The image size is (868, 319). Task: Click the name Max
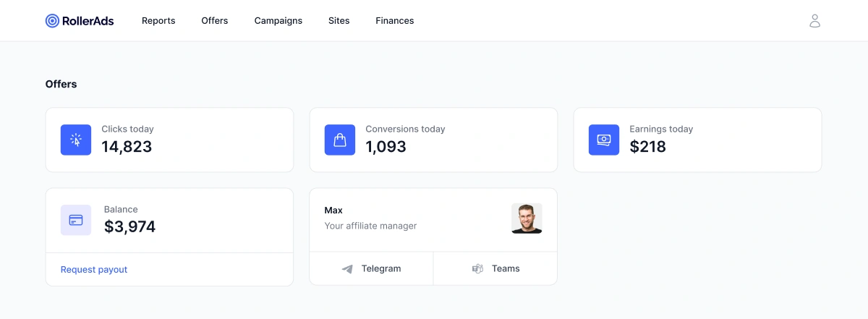pos(333,210)
